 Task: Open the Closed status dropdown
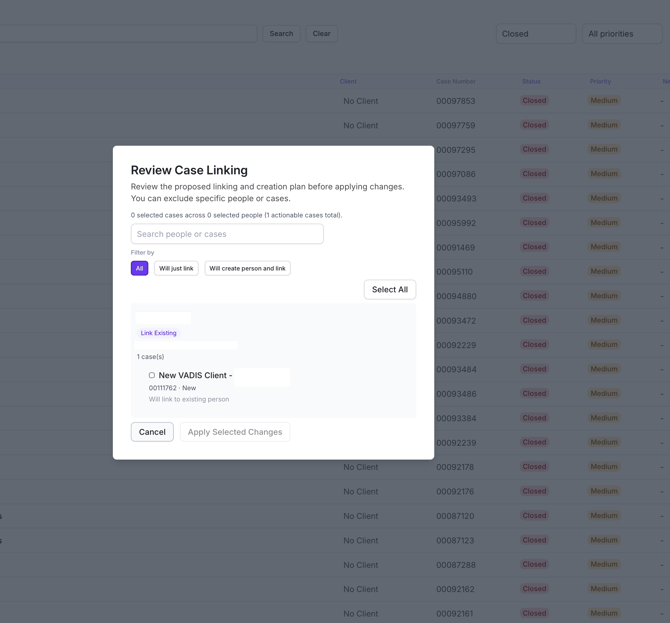click(x=536, y=34)
